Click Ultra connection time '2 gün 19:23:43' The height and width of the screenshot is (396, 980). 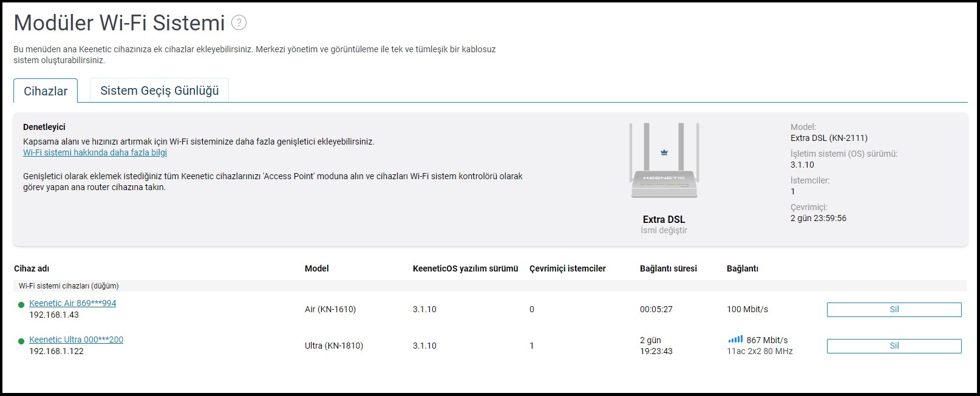tap(656, 346)
